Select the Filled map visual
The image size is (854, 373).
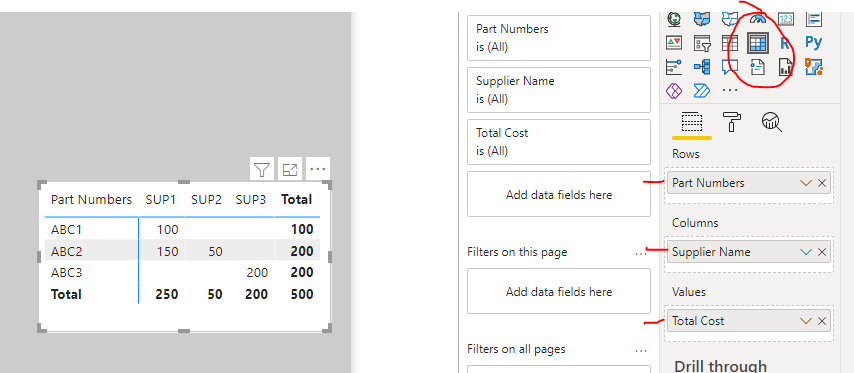(x=702, y=18)
